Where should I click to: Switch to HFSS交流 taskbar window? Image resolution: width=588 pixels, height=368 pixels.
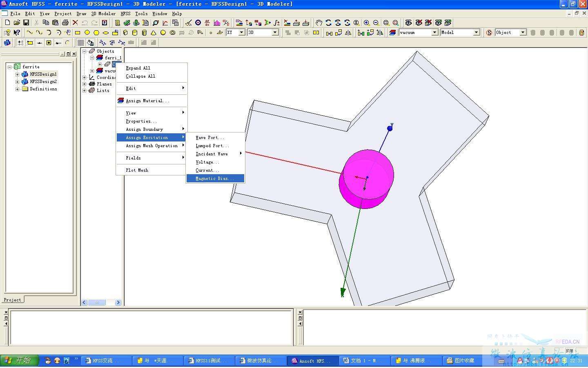click(107, 360)
